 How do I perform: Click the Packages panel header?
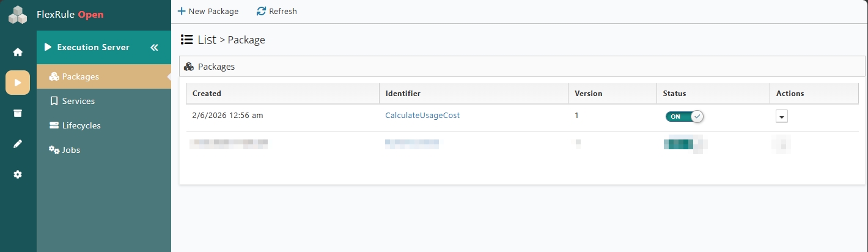(522, 66)
